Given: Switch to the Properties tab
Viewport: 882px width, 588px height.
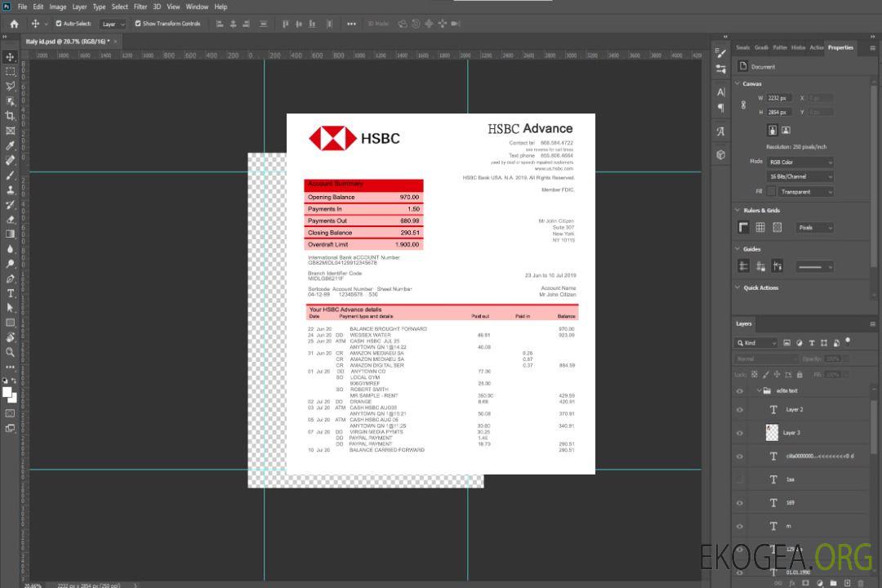Looking at the screenshot, I should coord(840,47).
